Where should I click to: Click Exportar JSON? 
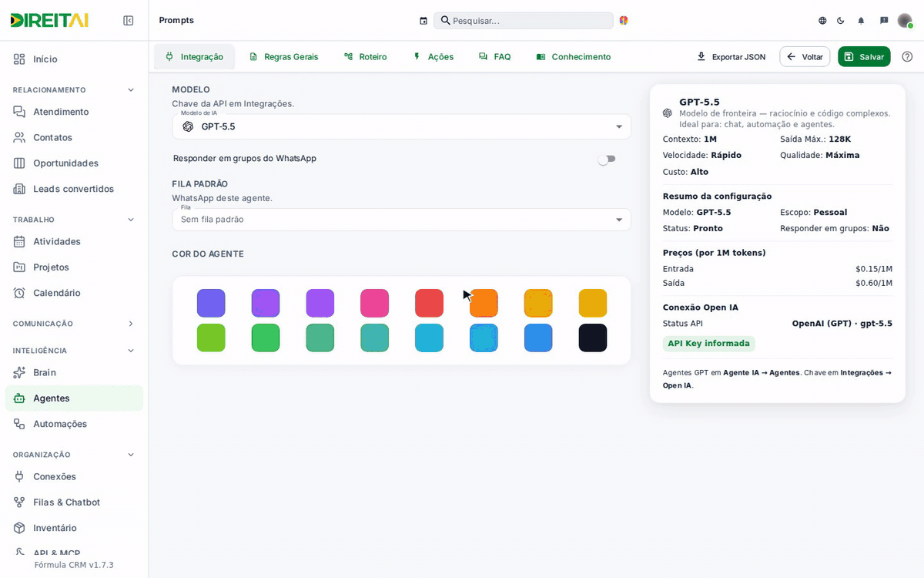click(x=731, y=57)
